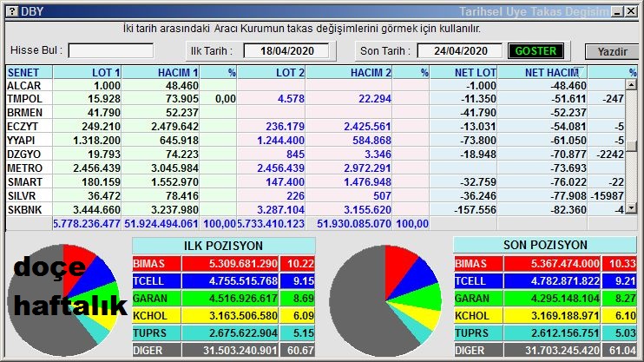Sort by SENET column header

(x=29, y=73)
